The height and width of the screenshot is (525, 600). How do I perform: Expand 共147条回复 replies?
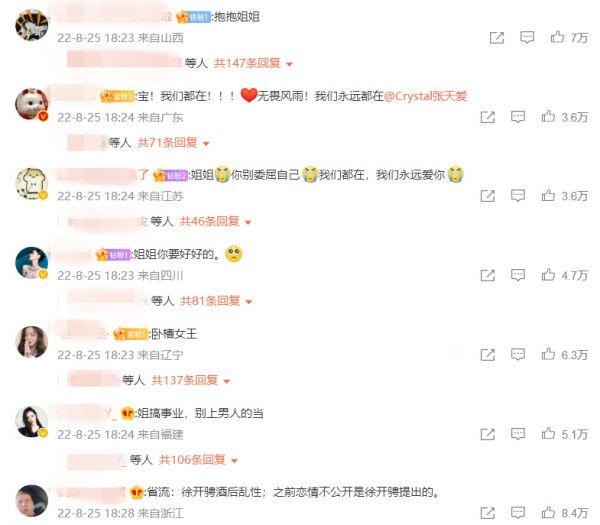253,63
